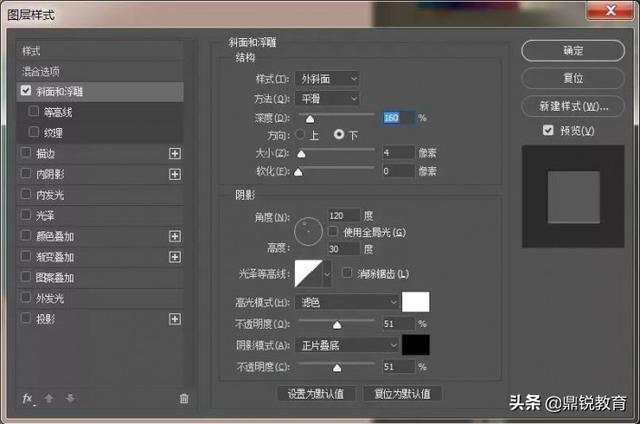
Task: Click the trash delete effect icon
Action: [184, 399]
